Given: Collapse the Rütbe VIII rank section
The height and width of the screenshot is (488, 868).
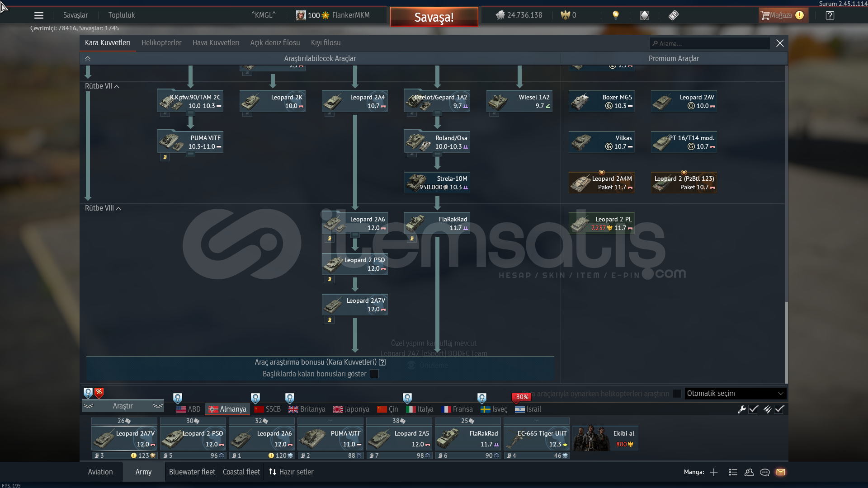Looking at the screenshot, I should pyautogui.click(x=103, y=208).
